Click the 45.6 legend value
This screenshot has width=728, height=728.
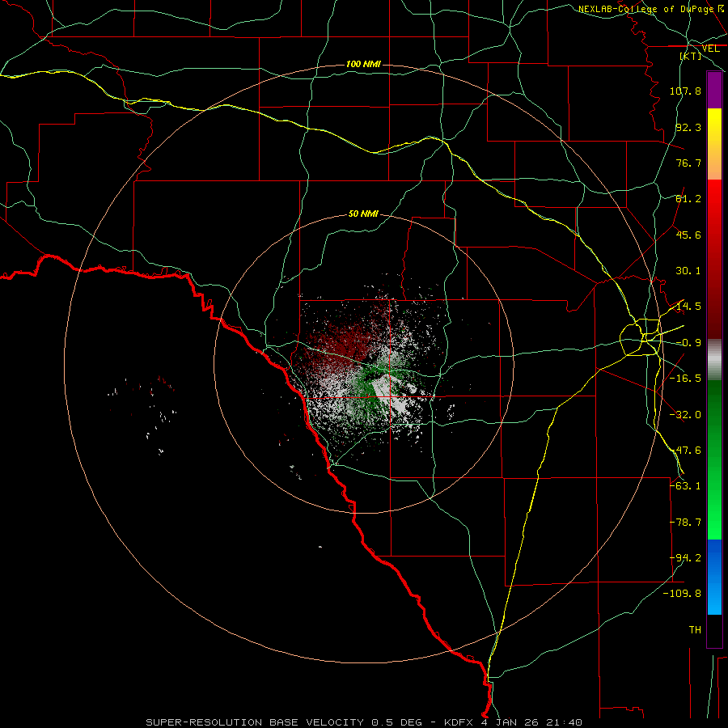tap(688, 235)
